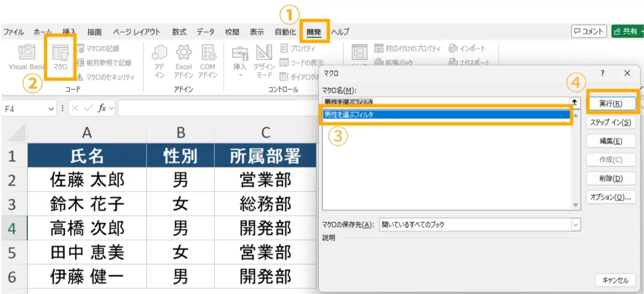Click the Name Box showing F4

point(25,108)
